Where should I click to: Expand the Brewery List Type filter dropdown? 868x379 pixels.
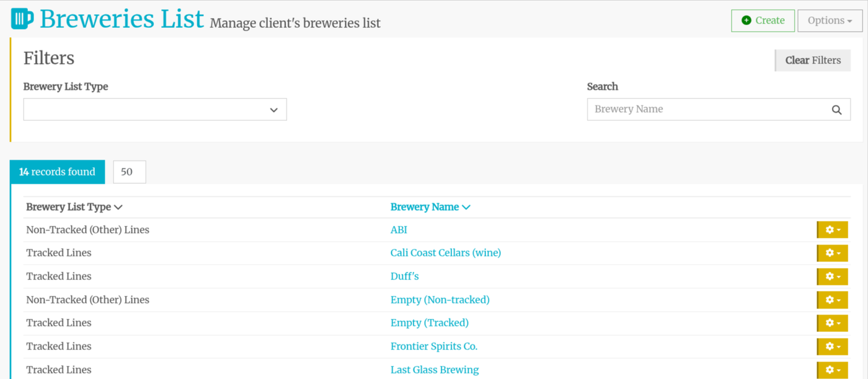pyautogui.click(x=155, y=110)
